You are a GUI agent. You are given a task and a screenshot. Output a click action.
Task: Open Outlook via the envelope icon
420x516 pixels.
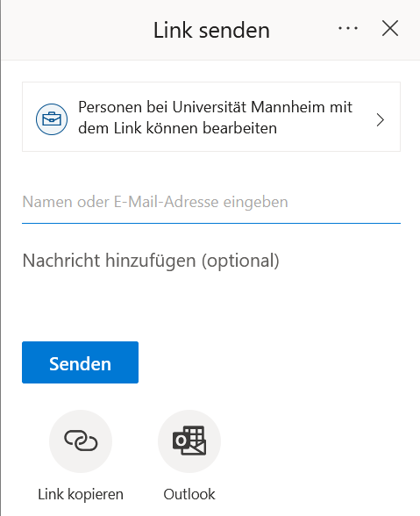tap(189, 441)
